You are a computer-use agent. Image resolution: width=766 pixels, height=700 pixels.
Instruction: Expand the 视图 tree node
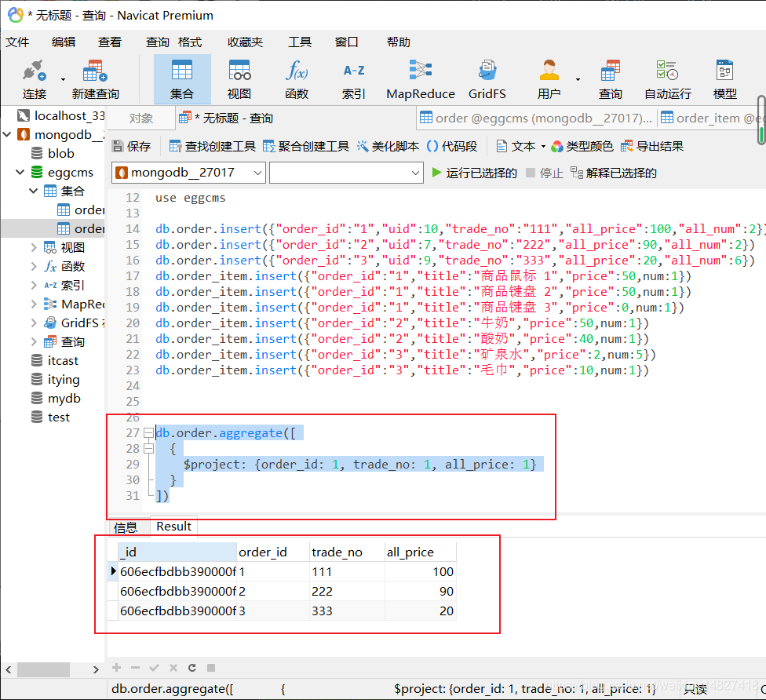click(x=33, y=248)
